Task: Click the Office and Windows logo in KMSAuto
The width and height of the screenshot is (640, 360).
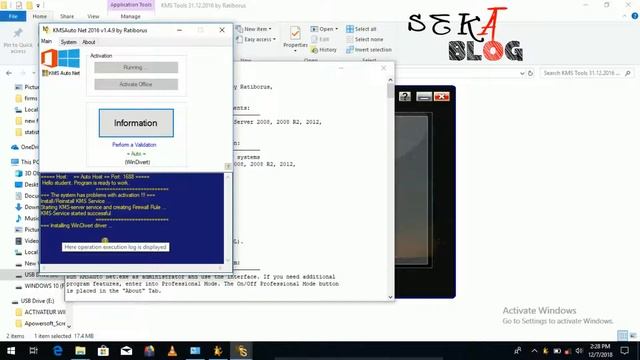Action: click(60, 59)
